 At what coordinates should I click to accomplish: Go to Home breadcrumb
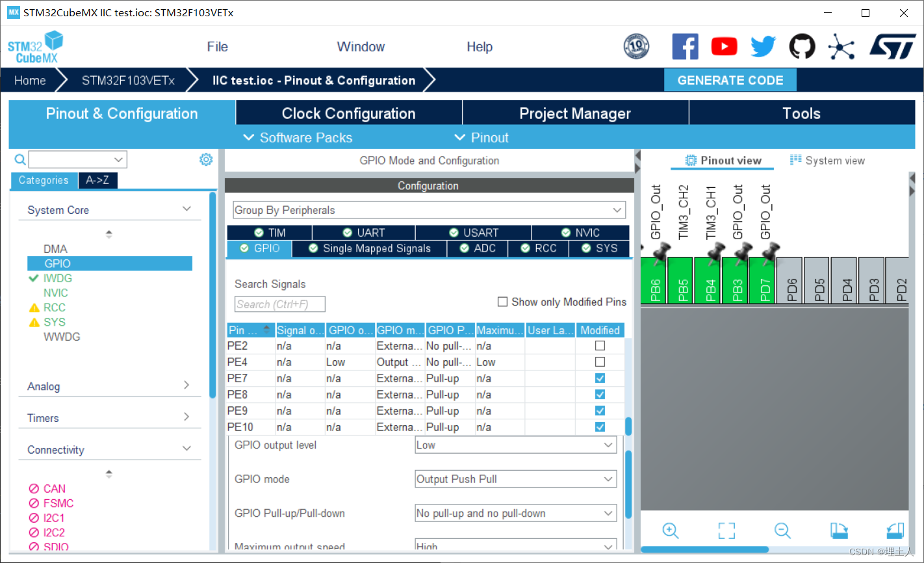tap(30, 81)
